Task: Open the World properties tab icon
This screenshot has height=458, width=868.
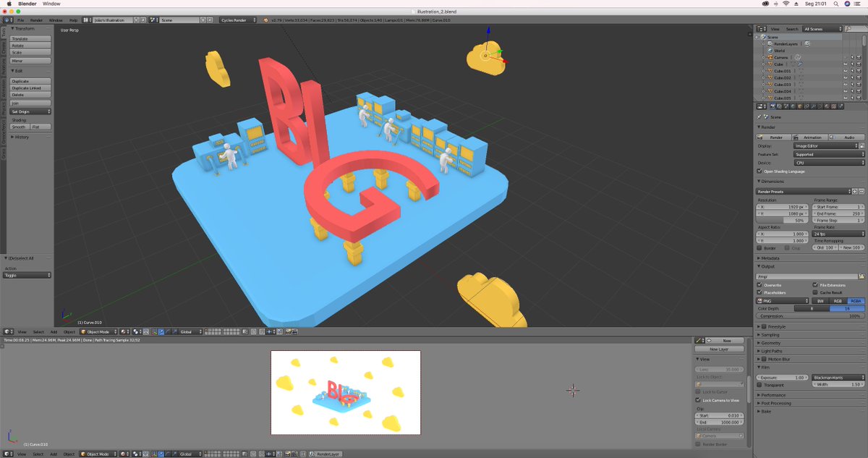Action: tap(793, 106)
